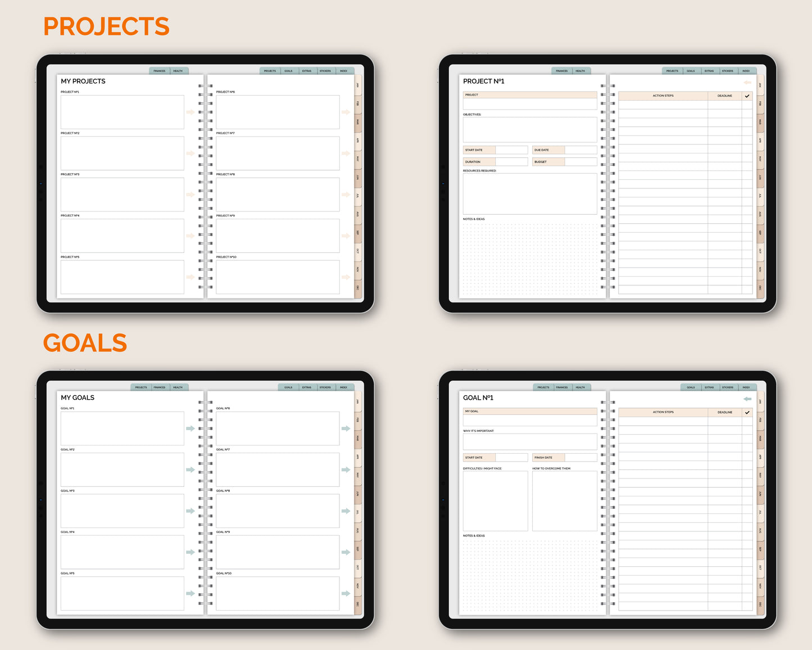Select the Stickers tab on My Projects page
This screenshot has width=812, height=650.
[x=325, y=71]
